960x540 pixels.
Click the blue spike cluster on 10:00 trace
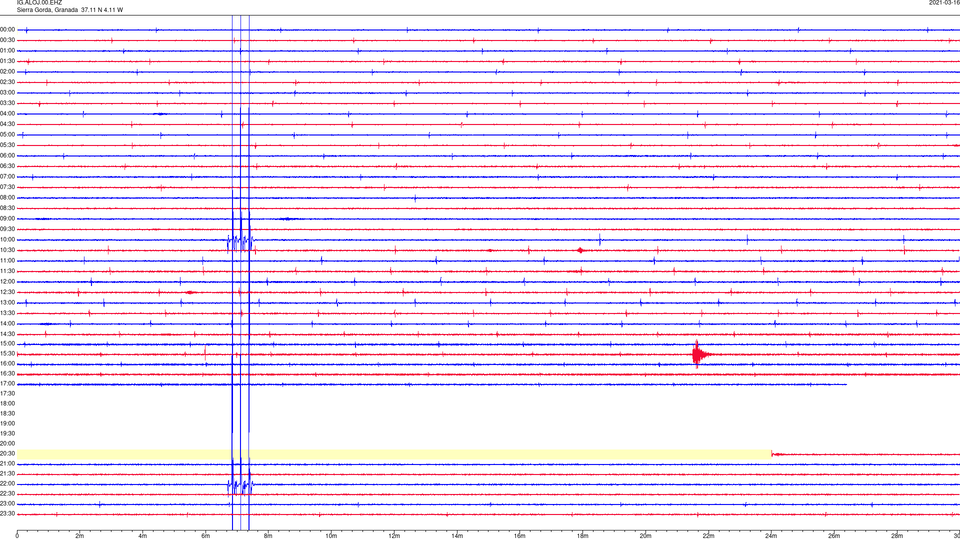pyautogui.click(x=240, y=242)
